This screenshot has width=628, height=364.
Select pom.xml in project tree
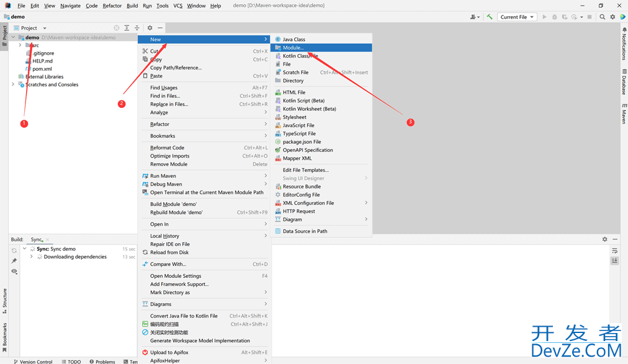[x=42, y=69]
